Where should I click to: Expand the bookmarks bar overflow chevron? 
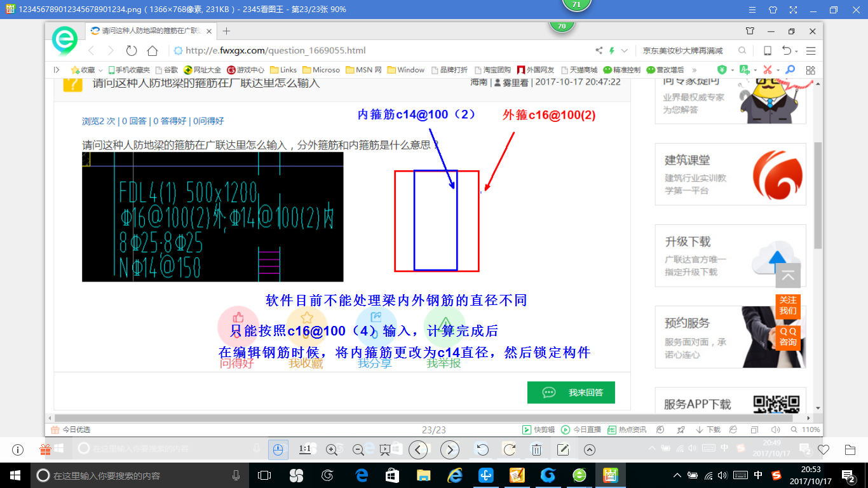click(x=694, y=70)
